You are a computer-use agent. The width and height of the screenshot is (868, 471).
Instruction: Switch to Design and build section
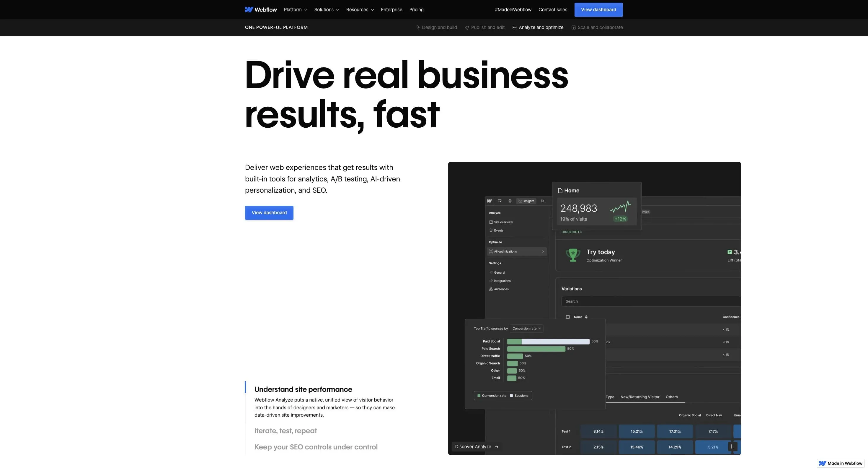436,27
